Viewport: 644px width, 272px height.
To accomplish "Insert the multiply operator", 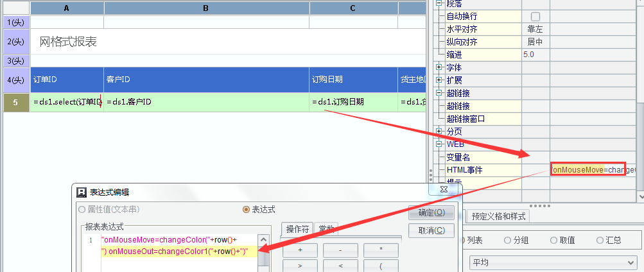I will click(381, 250).
